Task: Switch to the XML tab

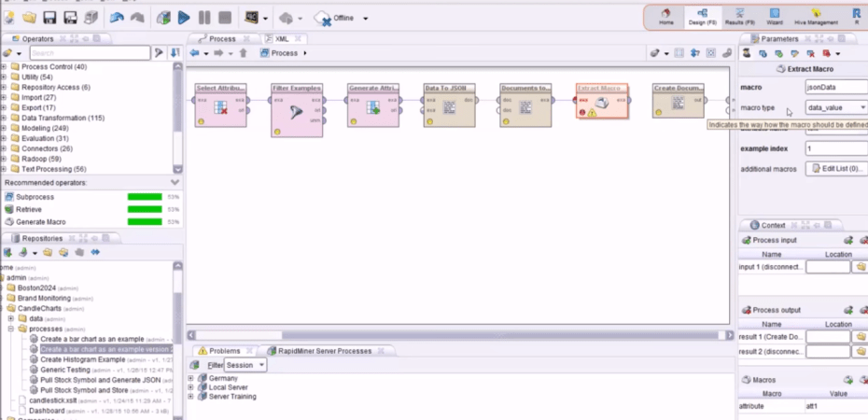Action: click(278, 39)
